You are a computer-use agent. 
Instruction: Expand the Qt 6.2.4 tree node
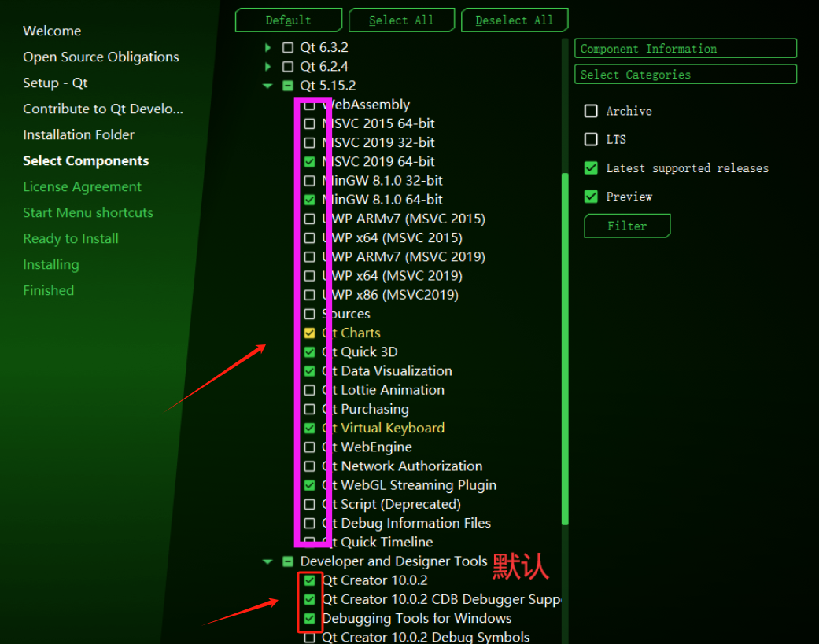click(x=267, y=66)
